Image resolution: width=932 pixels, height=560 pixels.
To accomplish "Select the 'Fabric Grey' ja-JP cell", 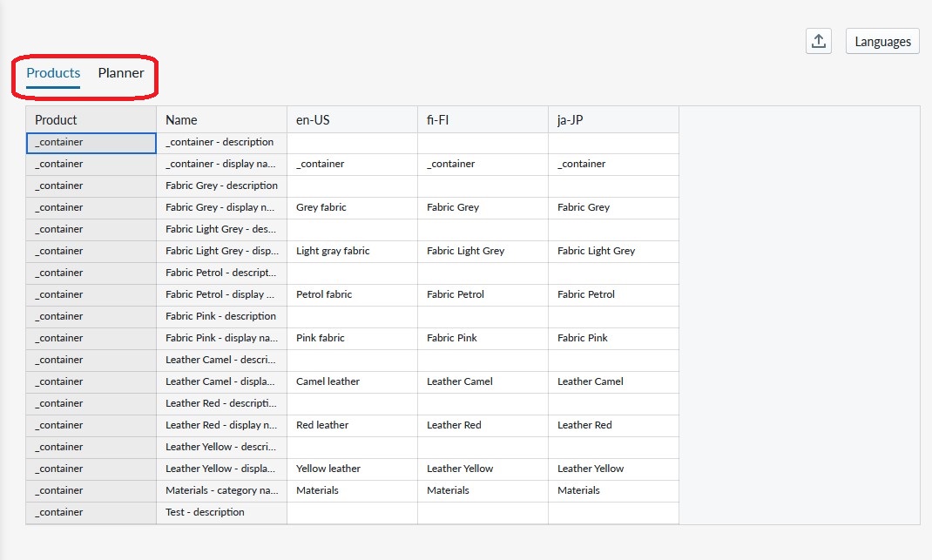I will pos(613,208).
